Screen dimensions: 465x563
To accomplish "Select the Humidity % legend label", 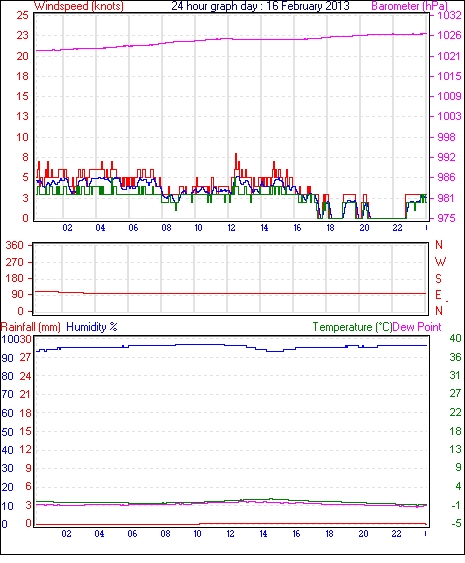I will coord(92,327).
